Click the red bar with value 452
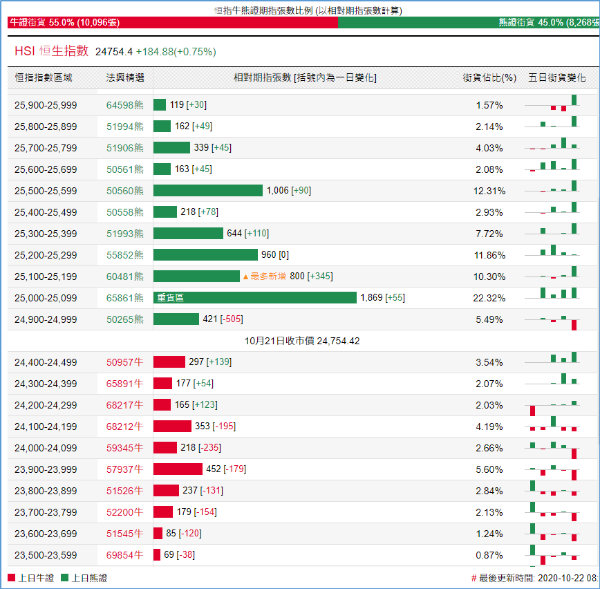 (178, 469)
